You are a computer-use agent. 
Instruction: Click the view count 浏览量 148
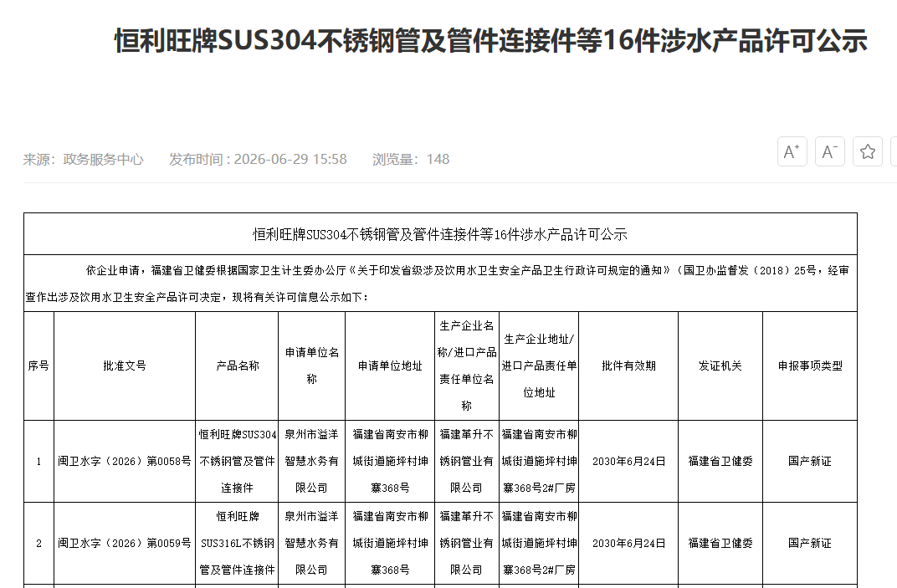[411, 159]
